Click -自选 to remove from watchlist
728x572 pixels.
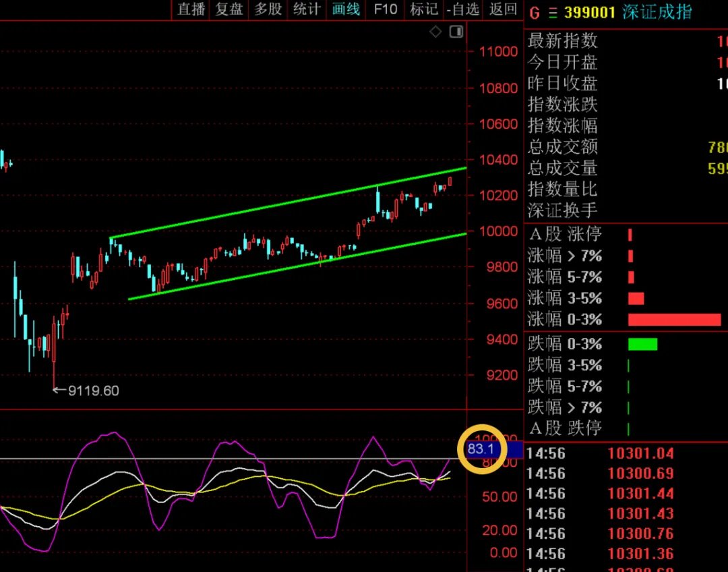[x=462, y=9]
